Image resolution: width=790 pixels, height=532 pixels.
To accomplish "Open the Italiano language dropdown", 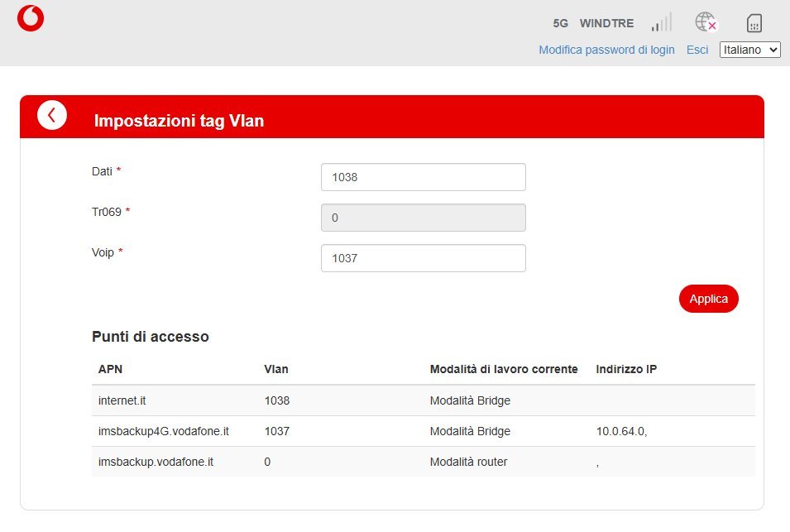I will (749, 50).
